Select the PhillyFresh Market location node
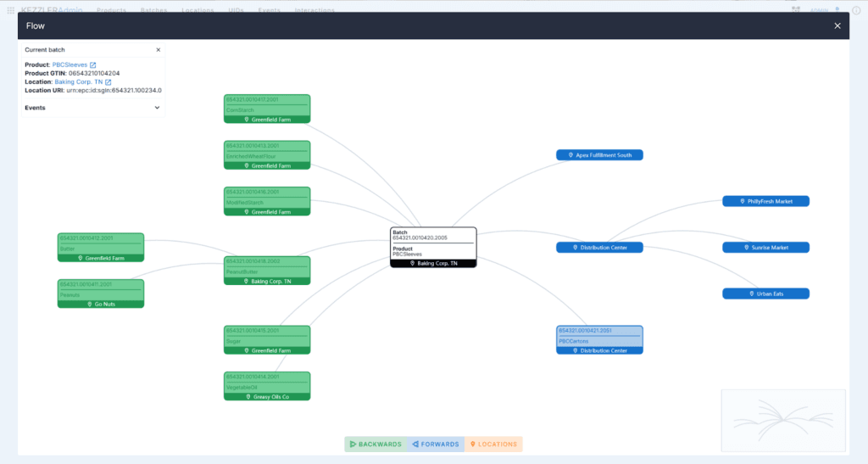The image size is (868, 464). coord(765,202)
